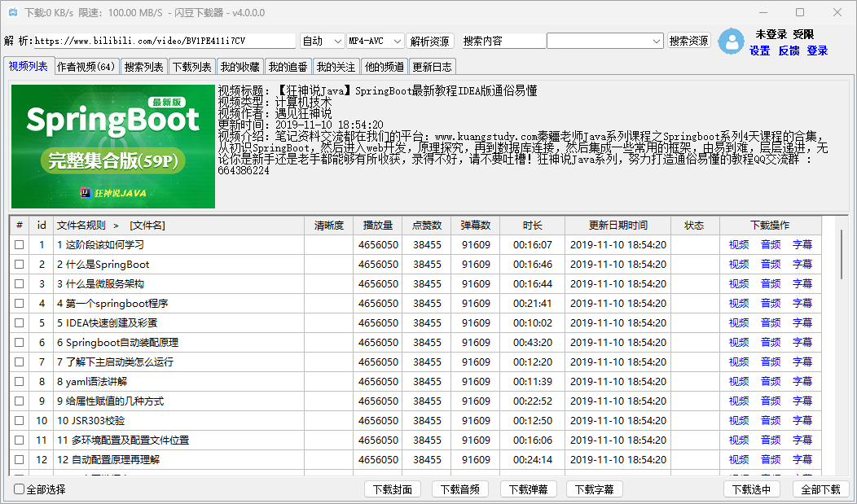
Task: Check the yaml语法讲解 row checkbox
Action: pyautogui.click(x=19, y=382)
